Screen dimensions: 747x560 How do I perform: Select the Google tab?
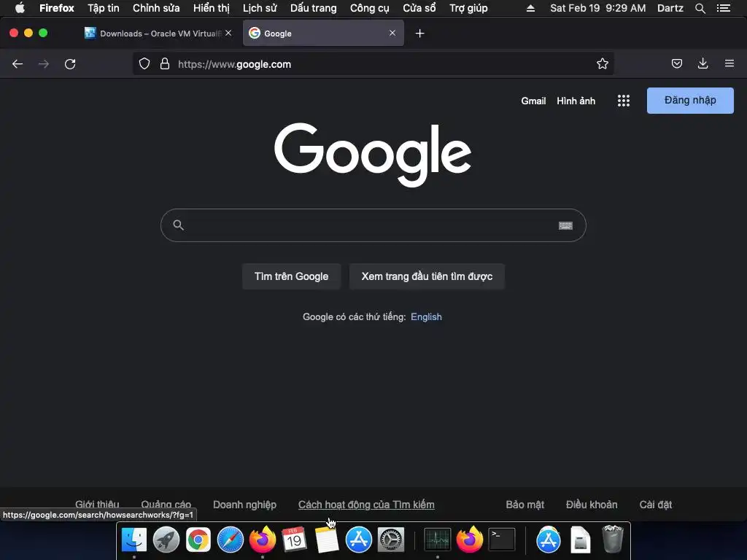tap(323, 34)
